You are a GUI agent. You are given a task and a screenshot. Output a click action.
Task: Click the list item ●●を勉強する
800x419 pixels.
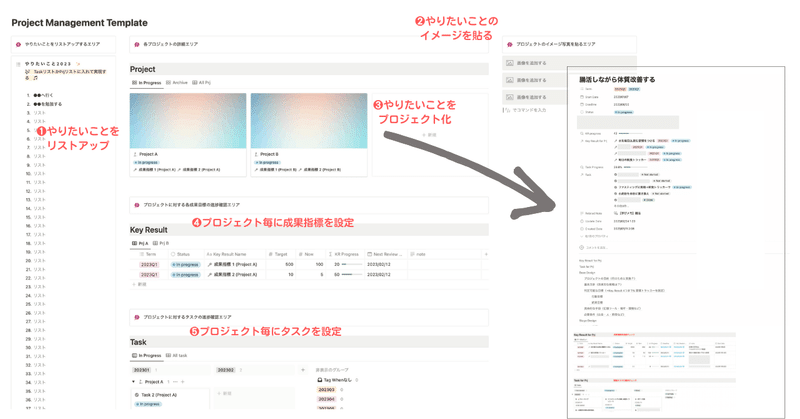tap(47, 104)
